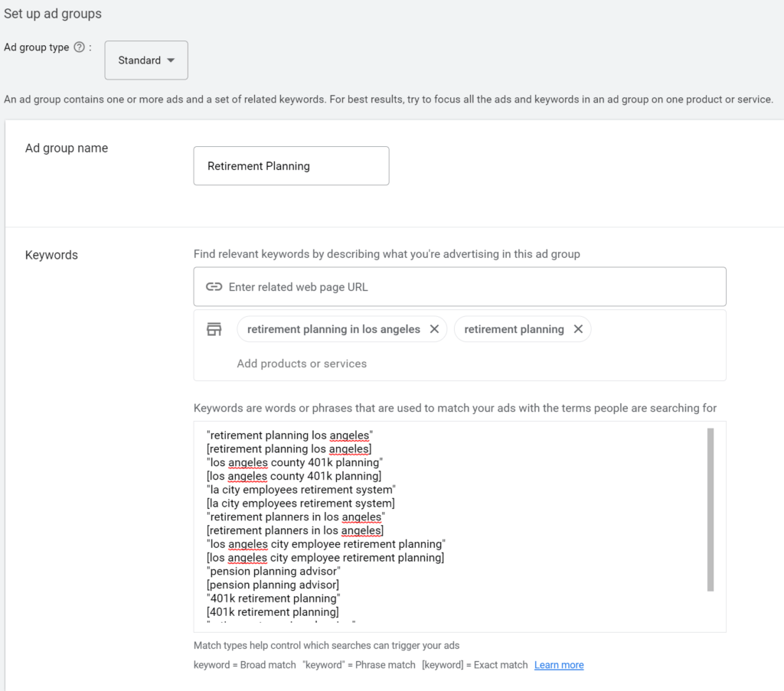Select the "retirement planning in los angeles" chip label
This screenshot has height=691, width=784.
pos(334,329)
